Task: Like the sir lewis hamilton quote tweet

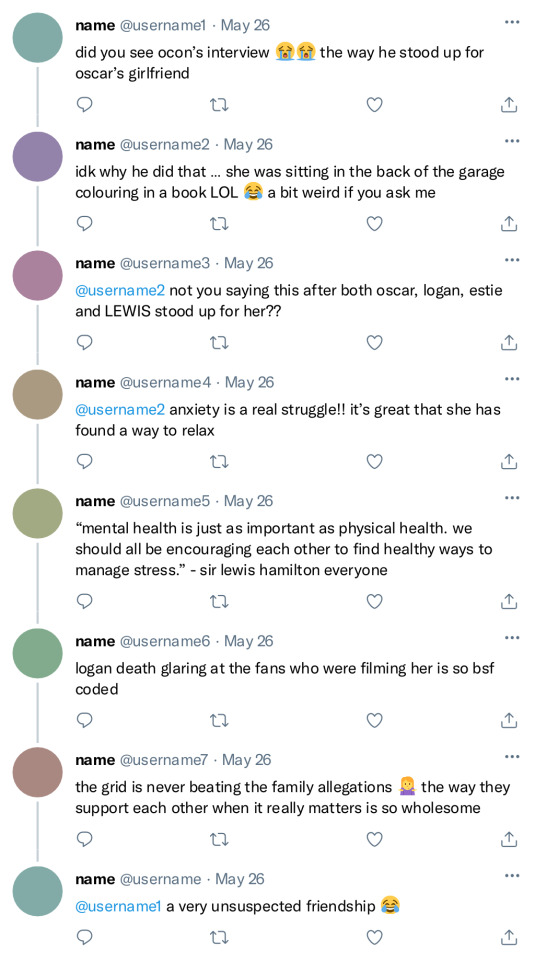Action: click(375, 602)
